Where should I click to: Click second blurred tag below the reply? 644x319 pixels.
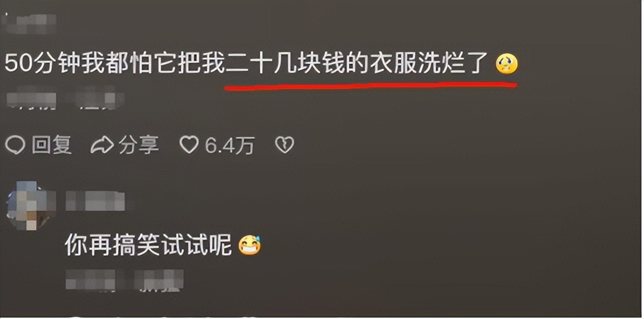pos(159,281)
